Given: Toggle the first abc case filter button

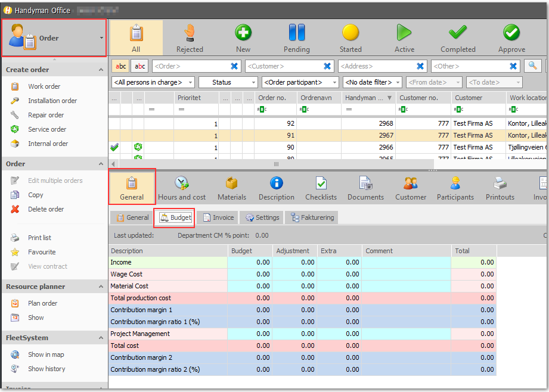Looking at the screenshot, I should [x=120, y=66].
